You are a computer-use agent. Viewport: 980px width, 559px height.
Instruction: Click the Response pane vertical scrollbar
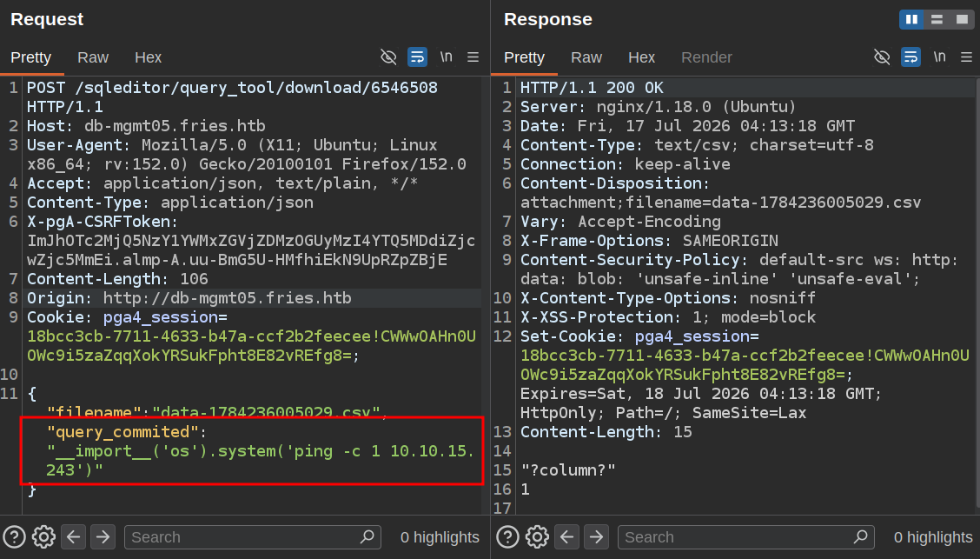977,293
